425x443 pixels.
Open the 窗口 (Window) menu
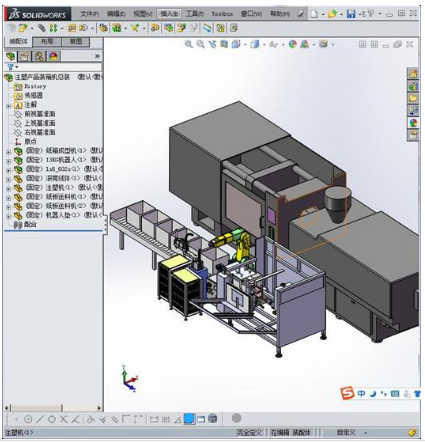[x=251, y=14]
